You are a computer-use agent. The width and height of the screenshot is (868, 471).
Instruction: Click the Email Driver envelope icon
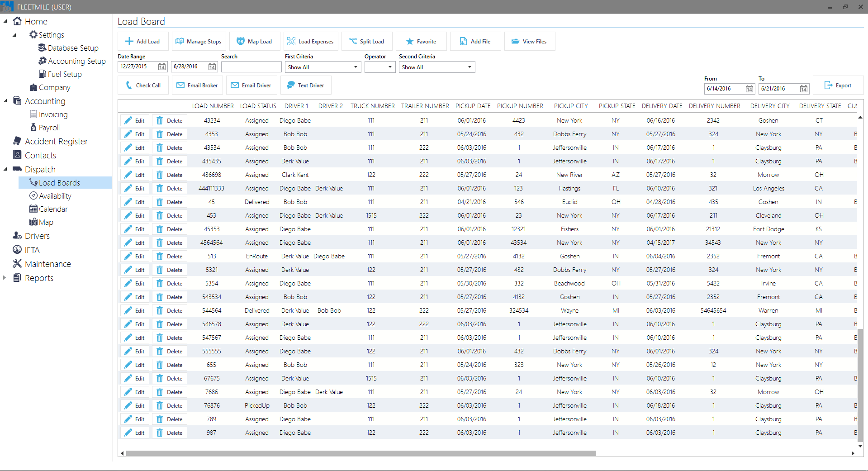point(235,85)
